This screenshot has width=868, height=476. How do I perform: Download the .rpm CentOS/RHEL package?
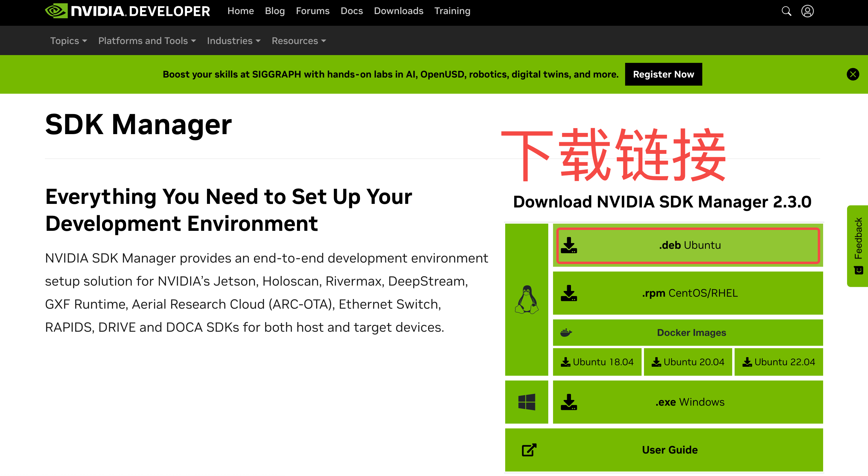point(688,293)
